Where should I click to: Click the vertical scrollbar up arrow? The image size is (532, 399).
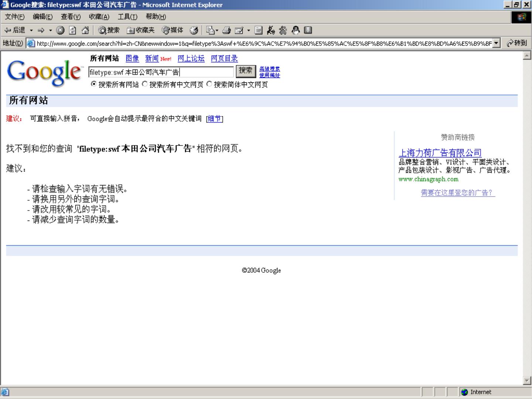527,55
